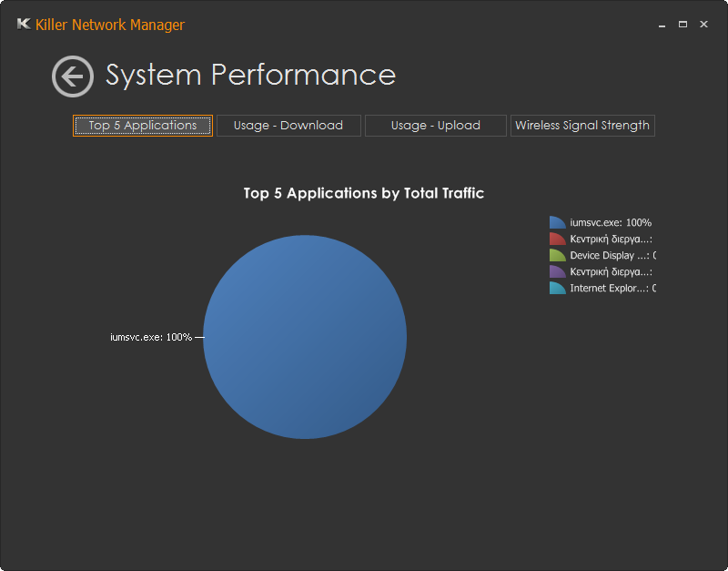This screenshot has height=571, width=728.
Task: Click the 'Κεντρική διεργα...' text beside purple swatch
Action: (611, 271)
